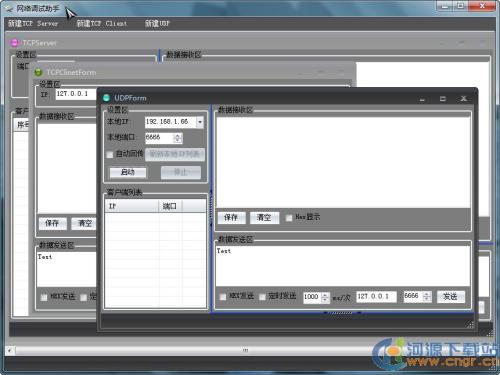The image size is (500, 375).
Task: Increase the 1000 ms interval with up arrow
Action: pyautogui.click(x=325, y=294)
